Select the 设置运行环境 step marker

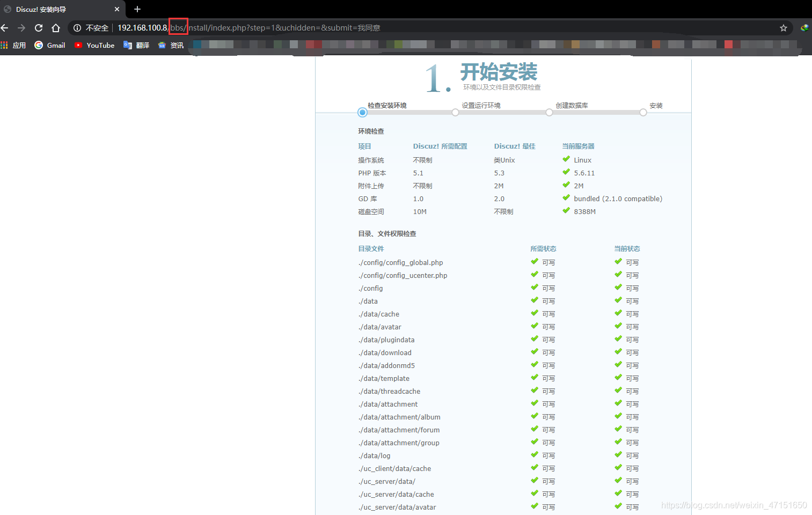coord(455,112)
